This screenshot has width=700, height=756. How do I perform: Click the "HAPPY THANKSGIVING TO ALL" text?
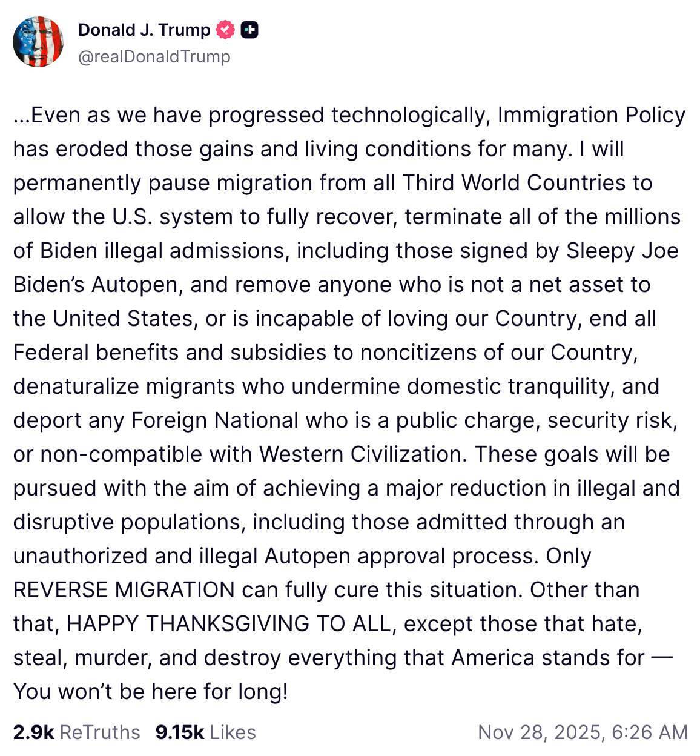click(x=229, y=623)
